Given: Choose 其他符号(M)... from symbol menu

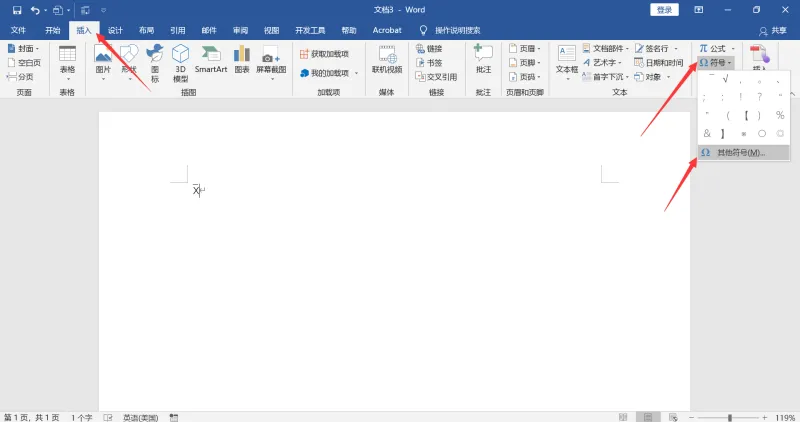Looking at the screenshot, I should coord(743,153).
